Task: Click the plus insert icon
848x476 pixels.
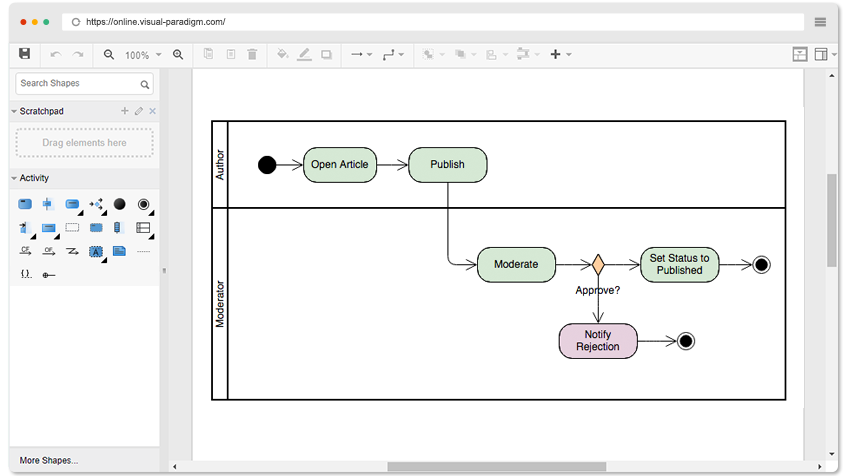Action: point(555,54)
